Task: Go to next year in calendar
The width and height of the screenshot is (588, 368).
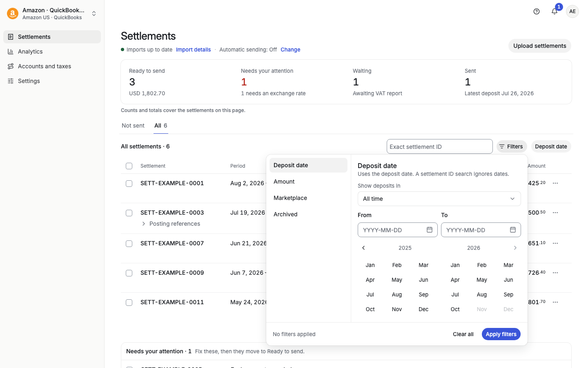Action: (x=515, y=248)
